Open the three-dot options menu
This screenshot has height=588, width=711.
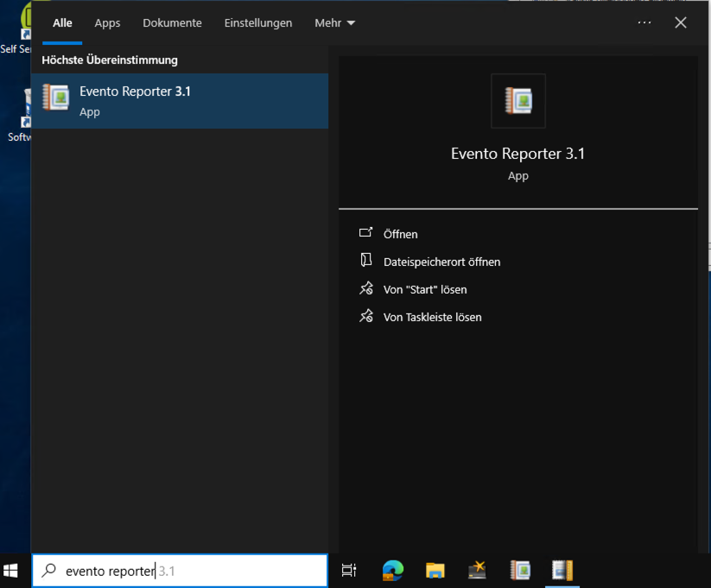[644, 23]
